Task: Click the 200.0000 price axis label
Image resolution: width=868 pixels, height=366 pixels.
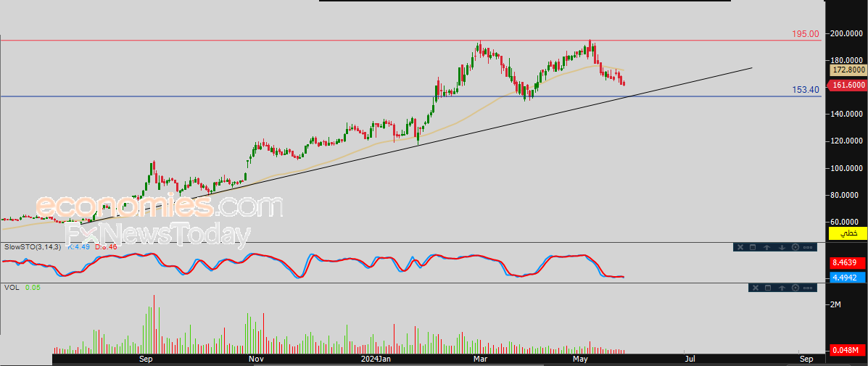Action: click(848, 34)
